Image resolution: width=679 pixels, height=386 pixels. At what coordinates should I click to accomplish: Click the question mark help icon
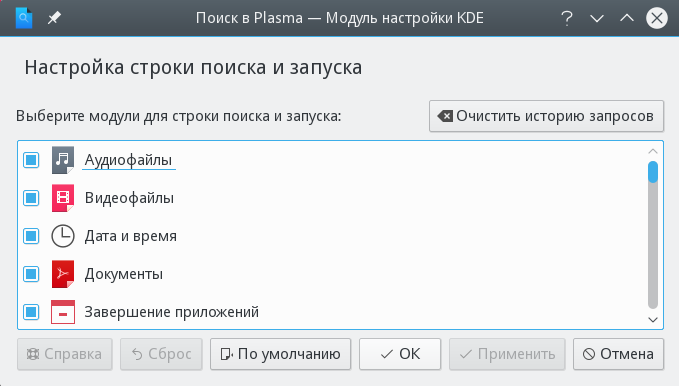(x=567, y=18)
